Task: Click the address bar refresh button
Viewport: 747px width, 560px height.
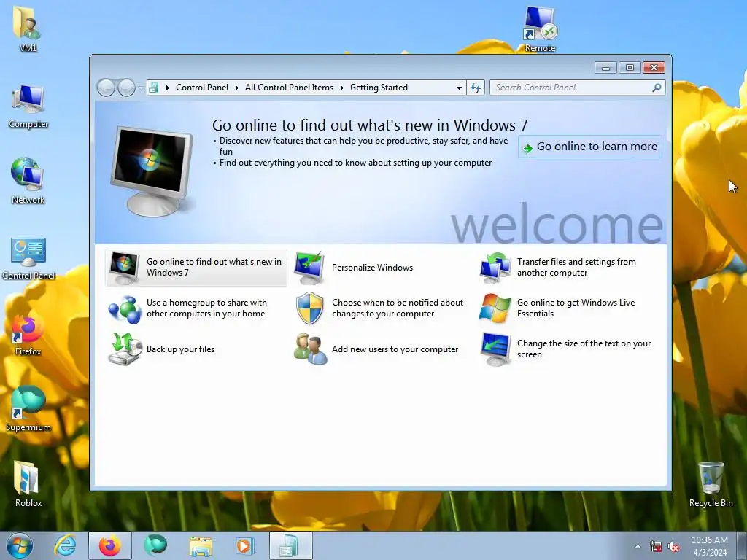Action: pos(476,87)
